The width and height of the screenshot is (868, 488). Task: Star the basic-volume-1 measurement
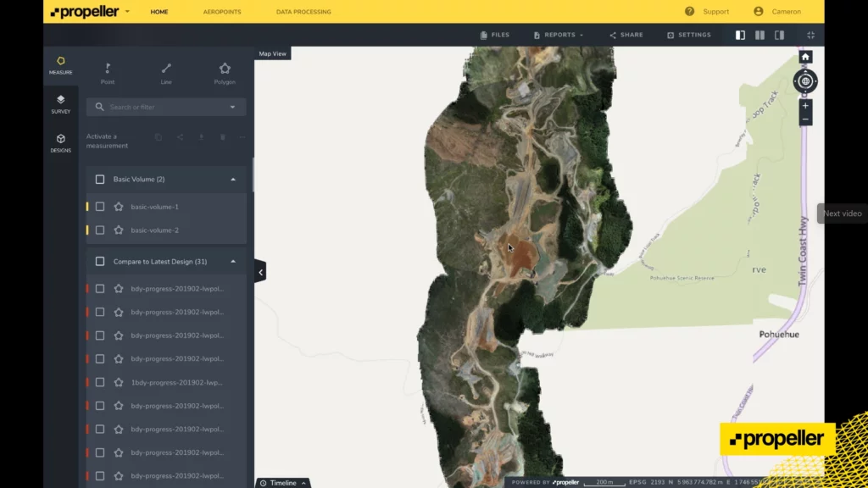tap(119, 207)
